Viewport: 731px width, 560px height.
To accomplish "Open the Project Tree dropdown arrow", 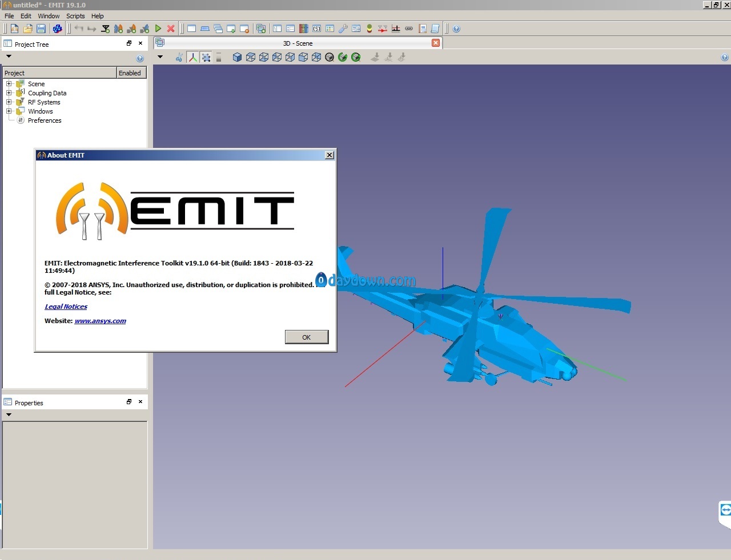I will [9, 57].
